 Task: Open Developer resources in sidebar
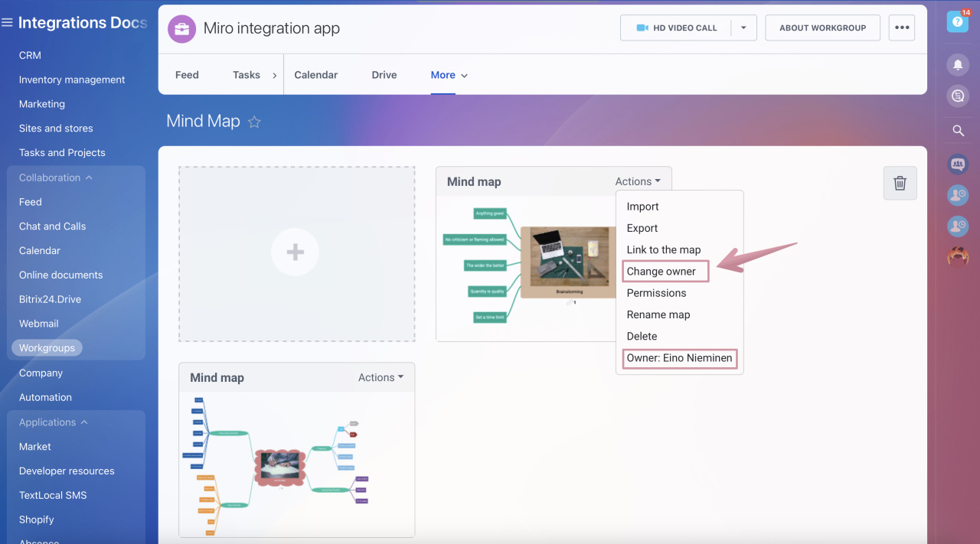pyautogui.click(x=67, y=471)
